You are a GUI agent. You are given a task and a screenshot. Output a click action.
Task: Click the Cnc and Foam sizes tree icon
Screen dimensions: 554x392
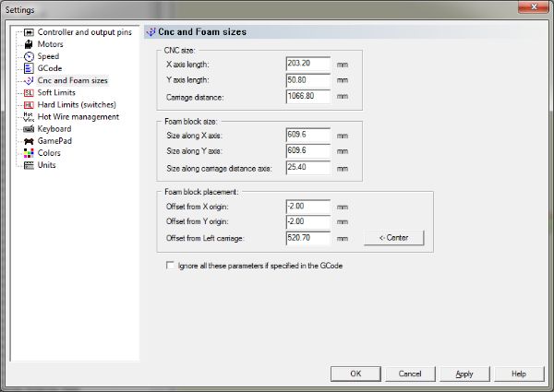[x=29, y=81]
